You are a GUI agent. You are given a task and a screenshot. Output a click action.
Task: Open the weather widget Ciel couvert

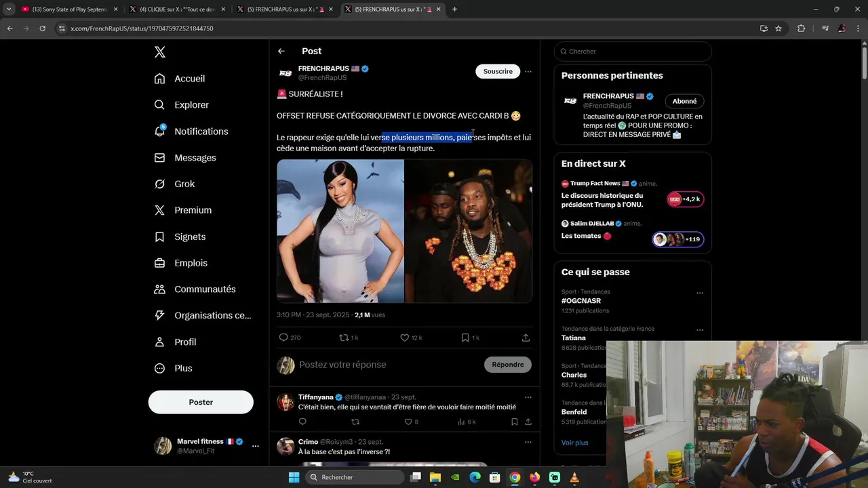pyautogui.click(x=31, y=477)
